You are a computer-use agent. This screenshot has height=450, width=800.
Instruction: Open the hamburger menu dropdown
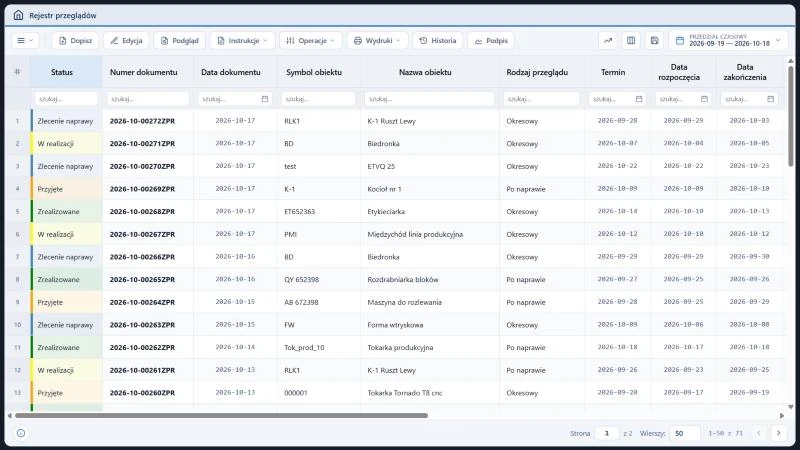pos(25,40)
